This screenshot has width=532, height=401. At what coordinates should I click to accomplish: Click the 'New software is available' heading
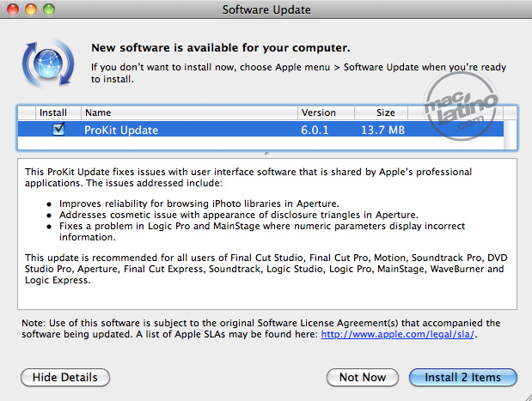pyautogui.click(x=221, y=48)
